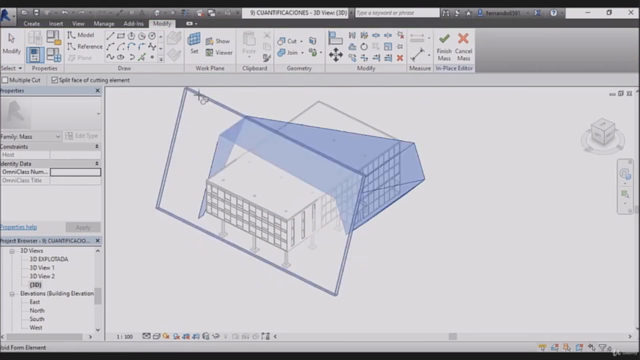Uncheck Split face of cutting element

pos(54,80)
